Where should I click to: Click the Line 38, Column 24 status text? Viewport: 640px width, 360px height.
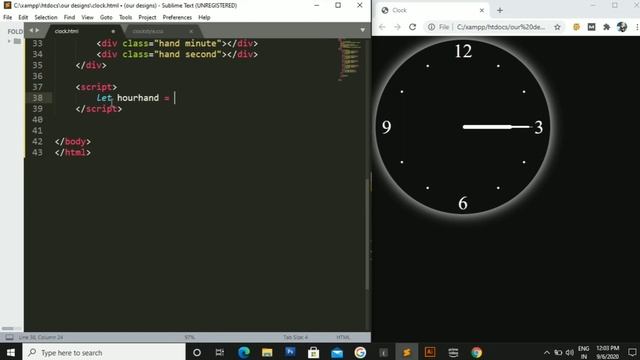click(x=41, y=337)
